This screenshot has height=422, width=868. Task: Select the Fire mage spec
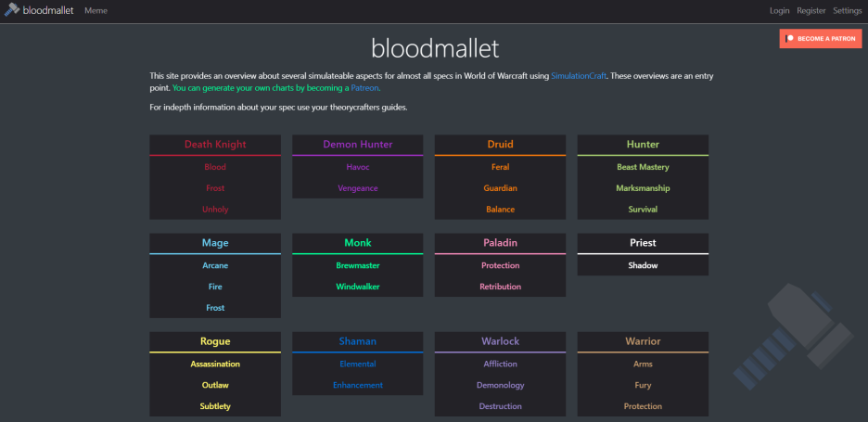coord(215,287)
